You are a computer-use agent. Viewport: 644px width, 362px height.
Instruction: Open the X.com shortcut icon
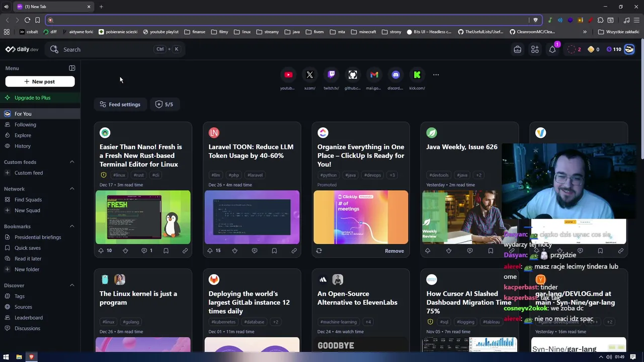[310, 75]
